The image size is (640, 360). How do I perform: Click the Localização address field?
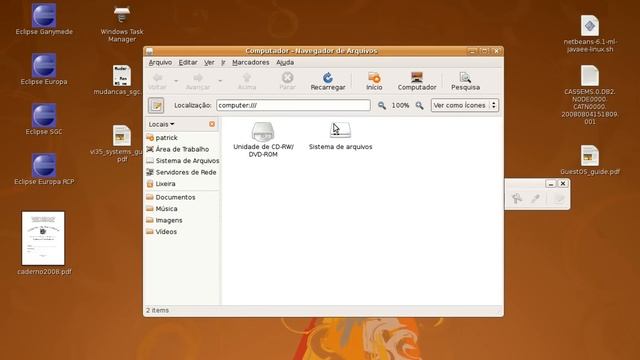[293, 105]
